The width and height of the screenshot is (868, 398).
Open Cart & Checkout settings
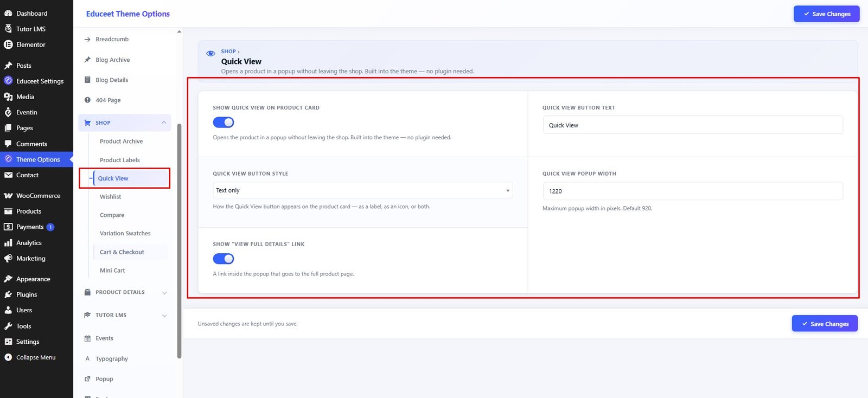(x=122, y=252)
